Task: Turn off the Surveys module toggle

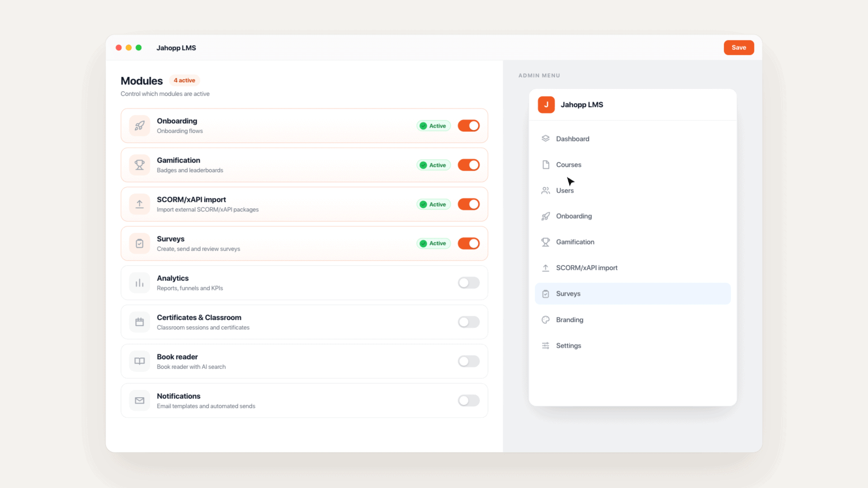Action: (x=468, y=244)
